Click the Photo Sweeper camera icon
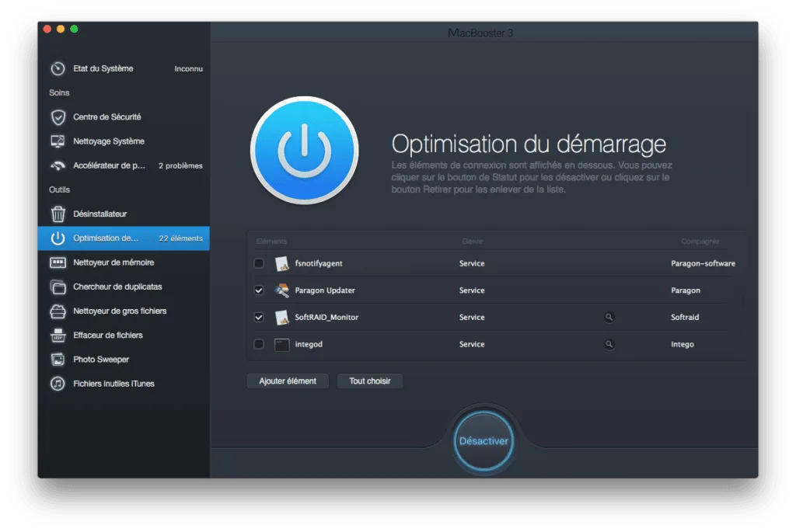The height and width of the screenshot is (532, 796). tap(58, 359)
